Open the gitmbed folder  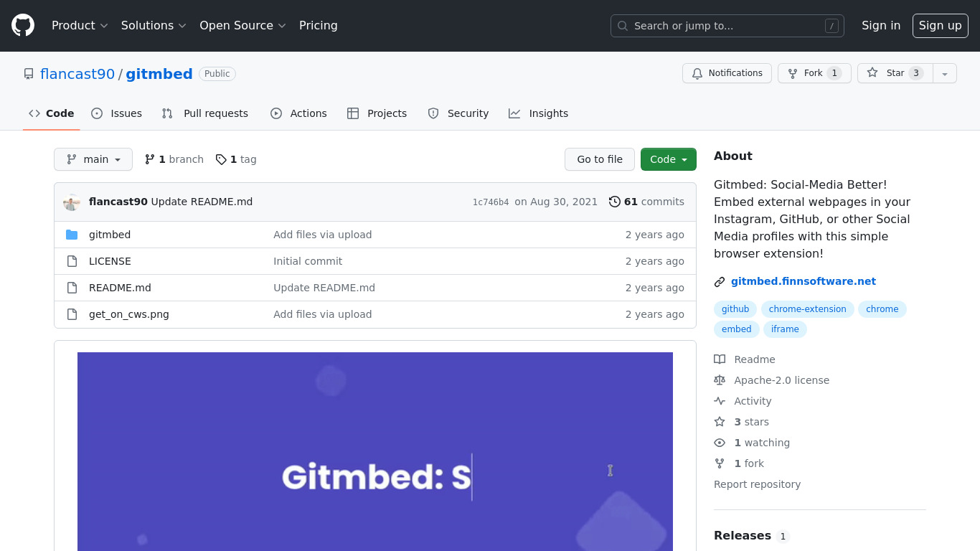110,235
